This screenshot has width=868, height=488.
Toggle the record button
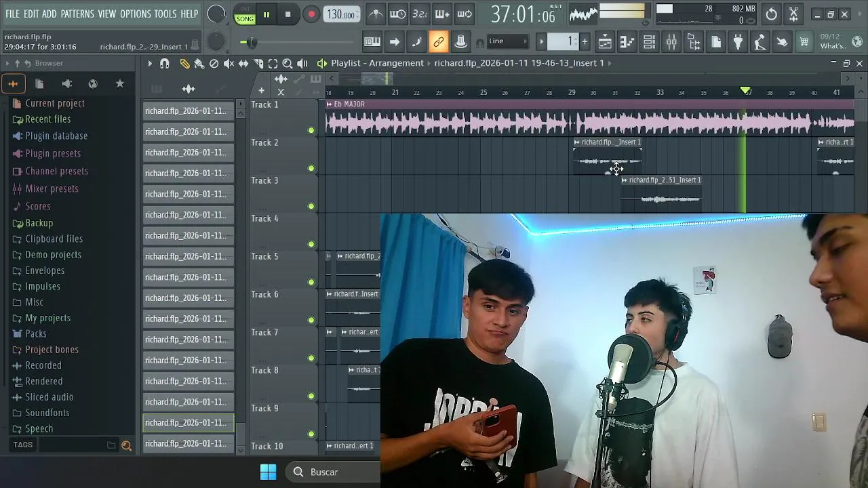pos(311,14)
